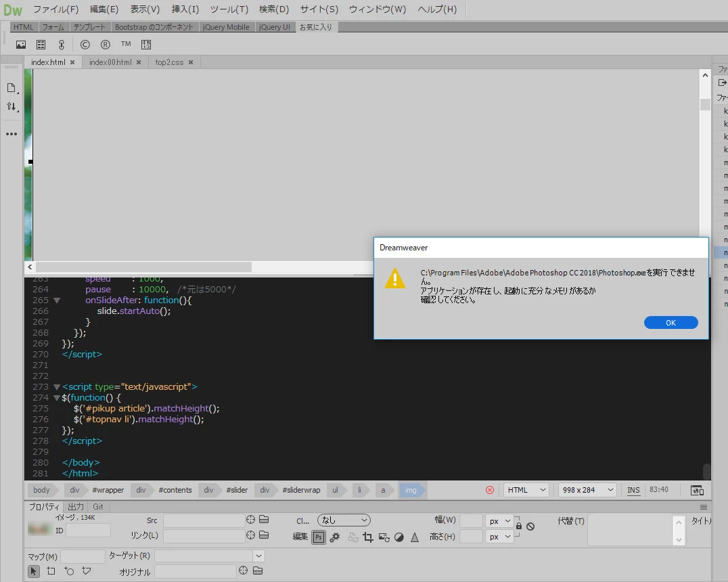Select the #sliderwrap tag in the tag selector
The width and height of the screenshot is (728, 582).
[301, 490]
